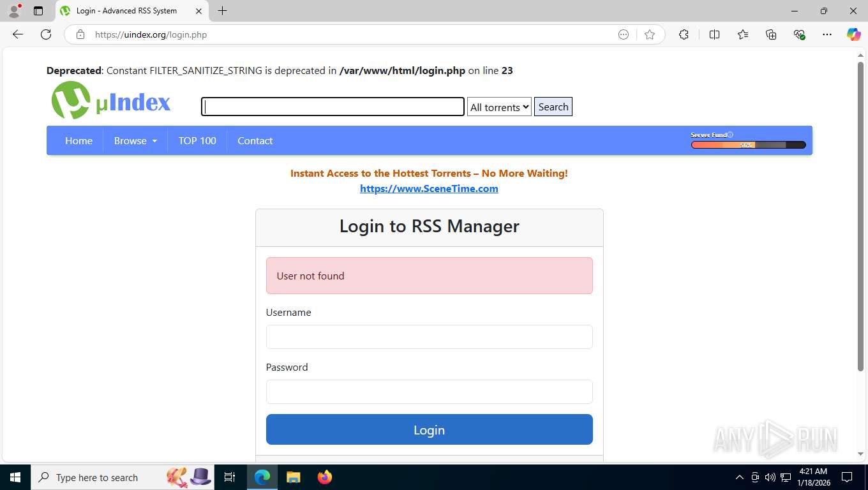Open Task View on the taskbar
The height and width of the screenshot is (490, 868).
click(230, 477)
